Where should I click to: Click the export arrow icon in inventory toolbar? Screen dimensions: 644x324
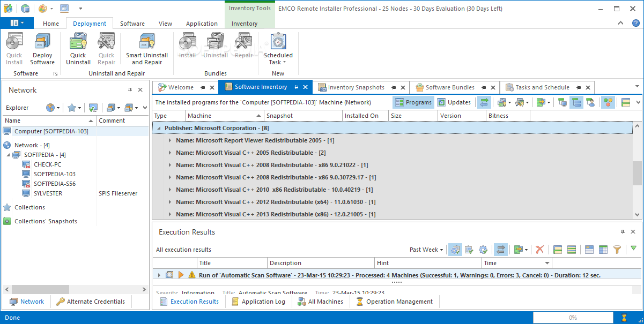pos(541,102)
